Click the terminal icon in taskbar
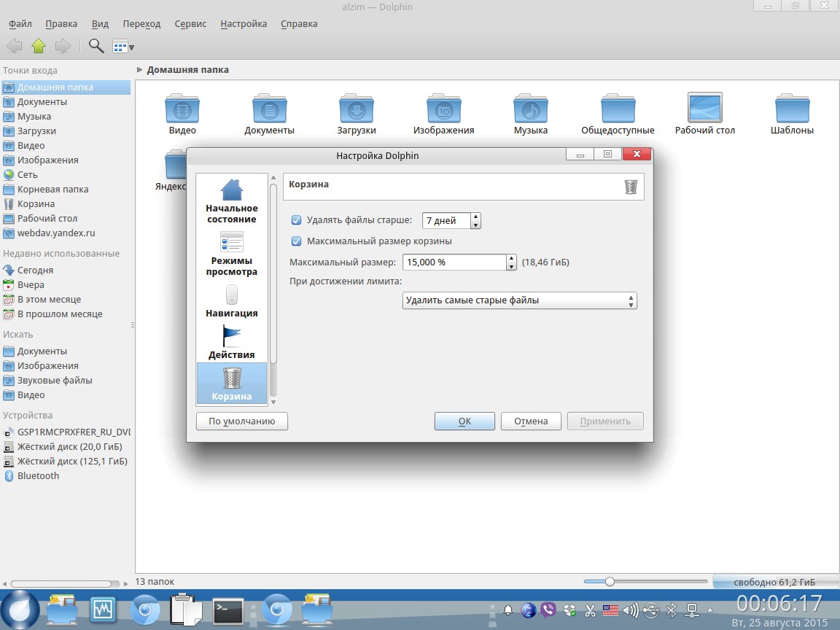The image size is (840, 630). (x=227, y=609)
